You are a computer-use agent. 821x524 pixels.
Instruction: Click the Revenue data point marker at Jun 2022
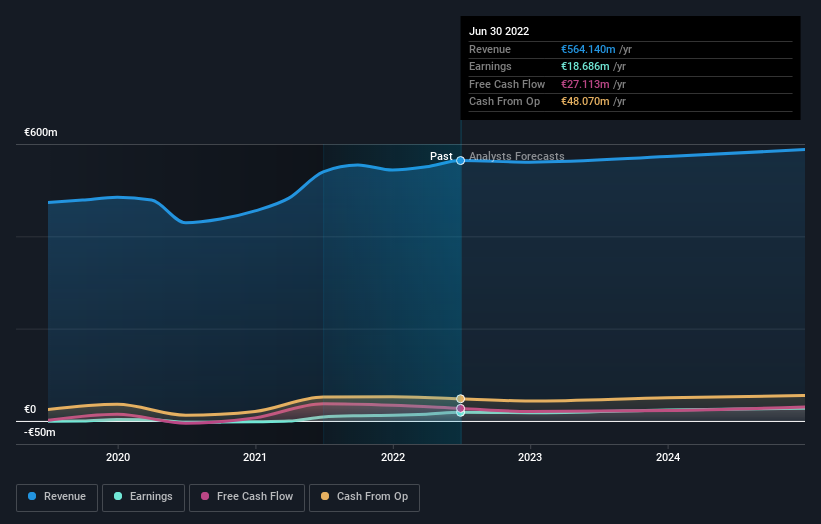[x=460, y=161]
